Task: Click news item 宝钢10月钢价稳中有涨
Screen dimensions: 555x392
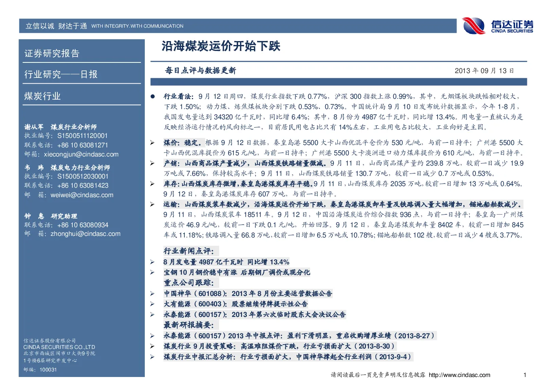Action: [237, 272]
